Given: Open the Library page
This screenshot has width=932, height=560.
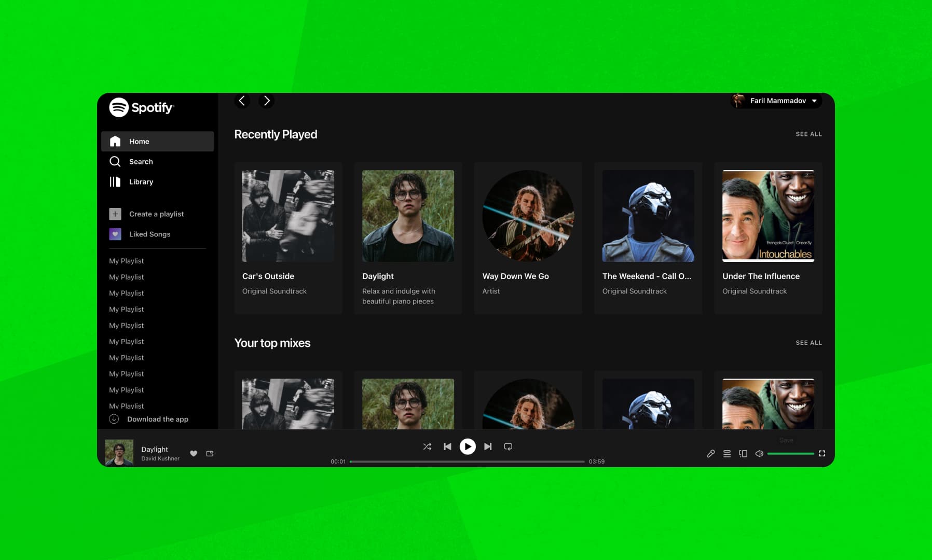Looking at the screenshot, I should (x=157, y=181).
